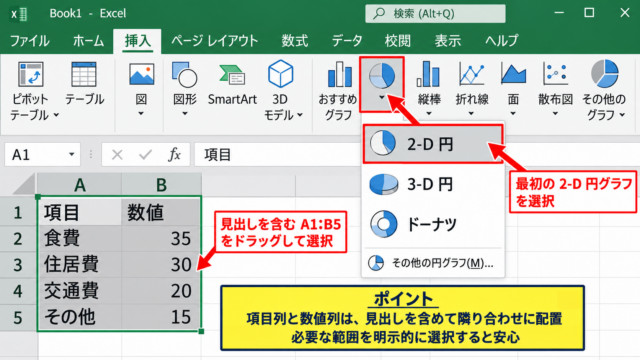Open the 数式 tab
The height and width of the screenshot is (360, 640).
click(295, 41)
